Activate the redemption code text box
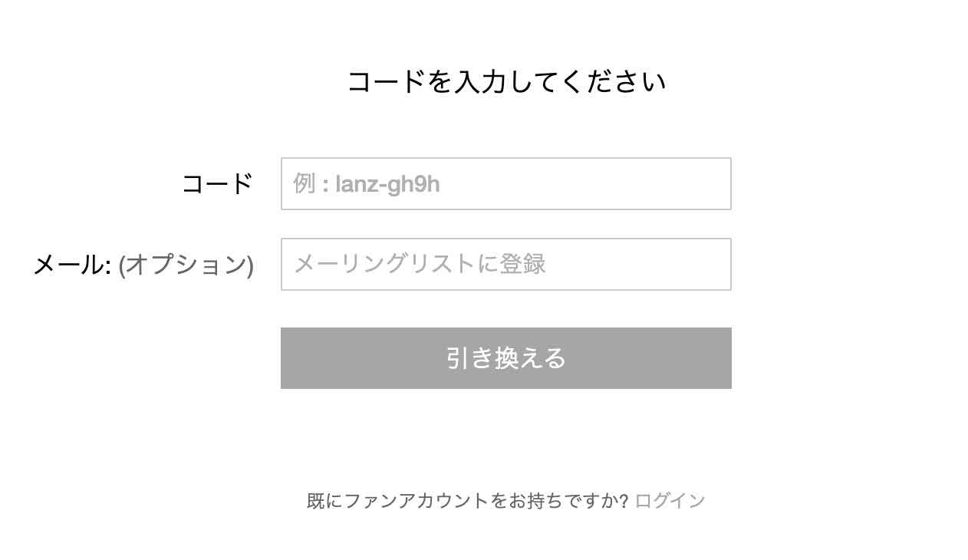 pyautogui.click(x=505, y=184)
